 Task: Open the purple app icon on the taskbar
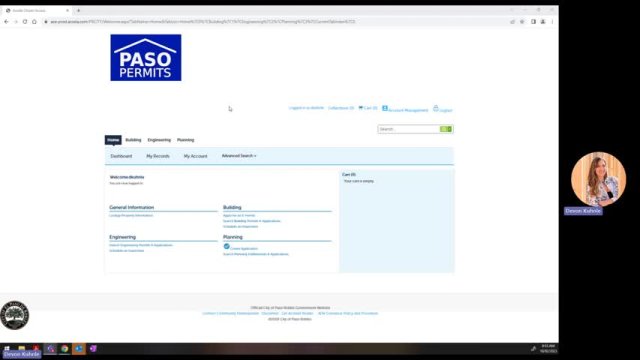93,349
